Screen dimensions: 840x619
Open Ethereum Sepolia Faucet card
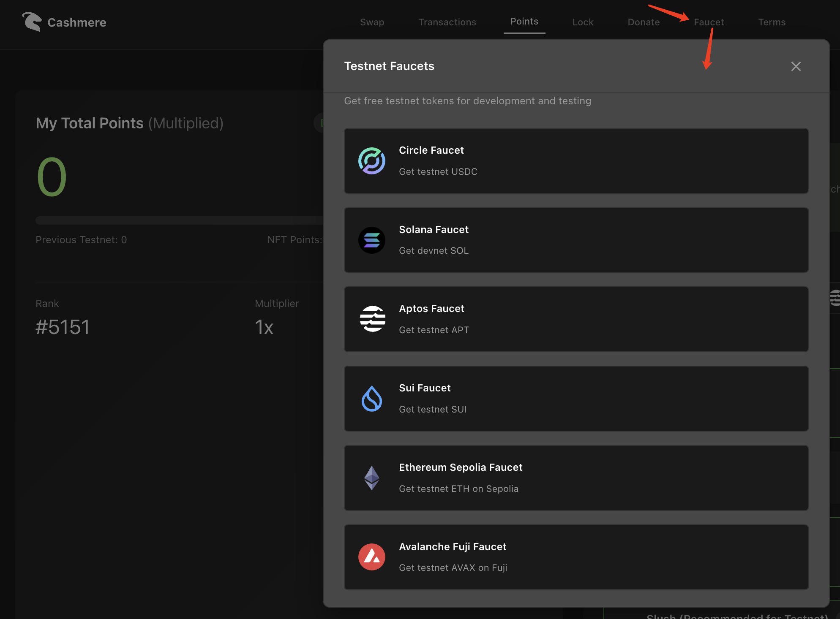[576, 478]
